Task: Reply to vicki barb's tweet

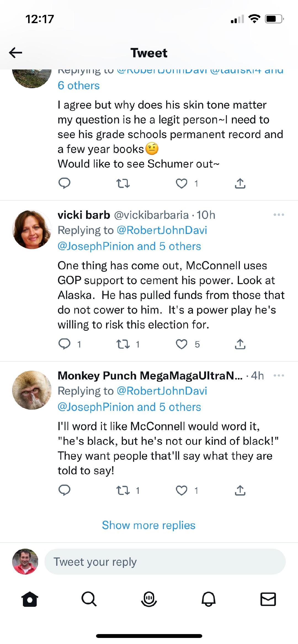Action: 65,344
